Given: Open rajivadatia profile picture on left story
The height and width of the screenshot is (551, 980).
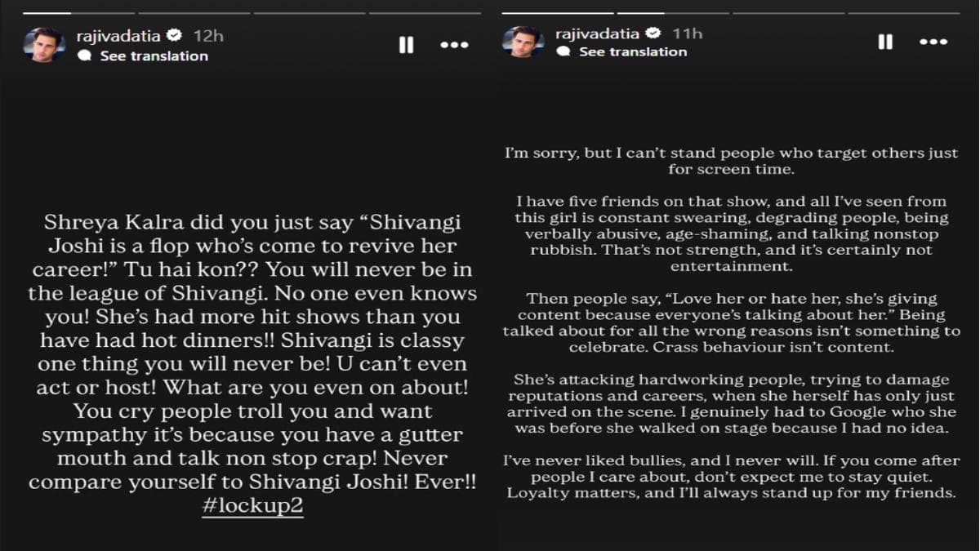Looking at the screenshot, I should pyautogui.click(x=44, y=45).
